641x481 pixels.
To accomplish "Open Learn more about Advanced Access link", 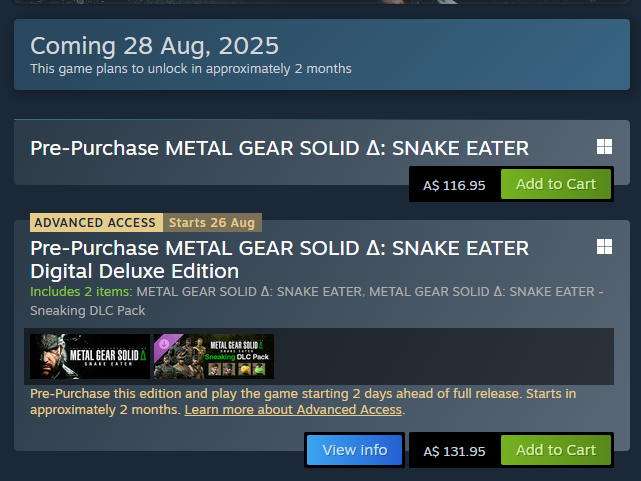I will click(293, 410).
